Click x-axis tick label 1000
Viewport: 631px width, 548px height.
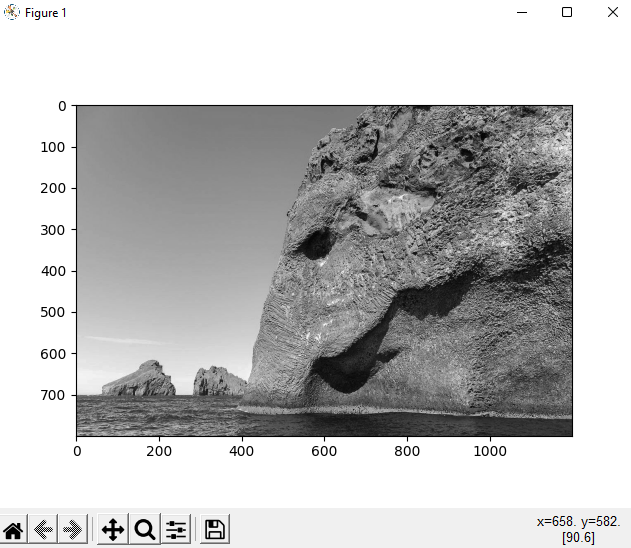click(490, 451)
